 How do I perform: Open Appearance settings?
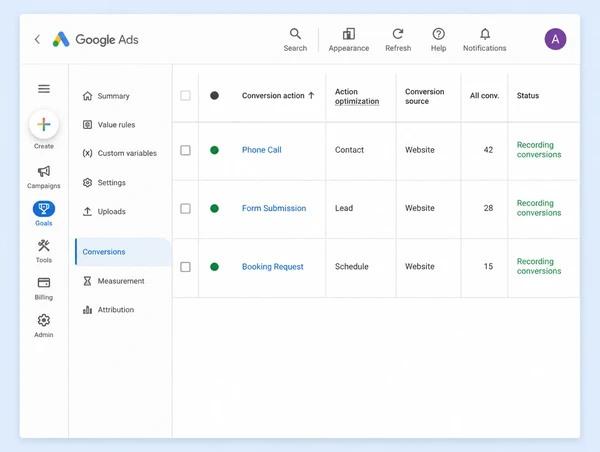pos(349,40)
